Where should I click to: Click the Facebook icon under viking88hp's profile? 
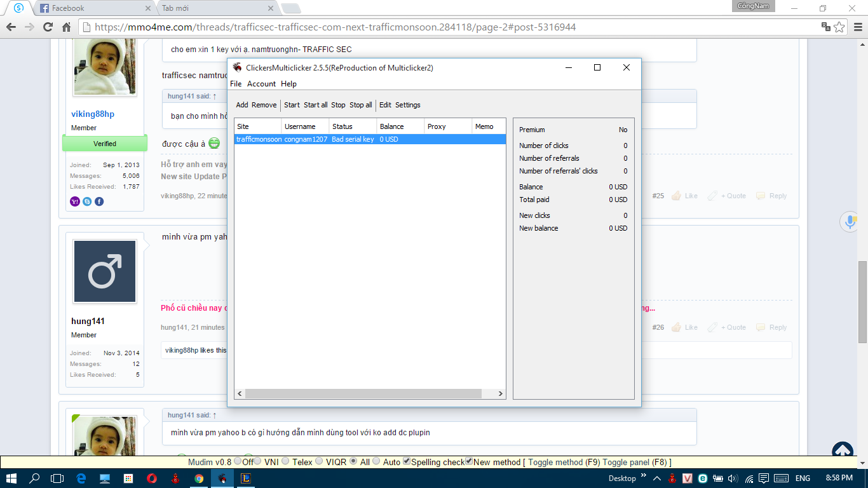(x=99, y=201)
